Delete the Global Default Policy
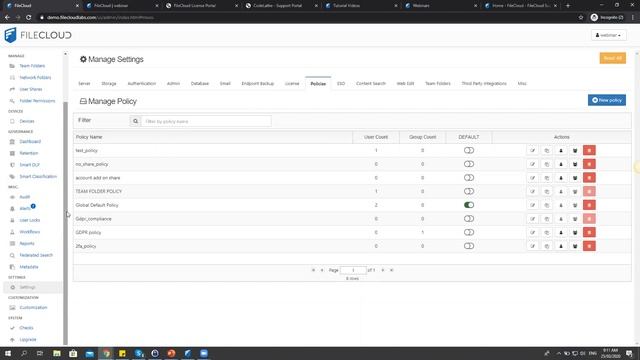640x360 pixels. [x=589, y=205]
